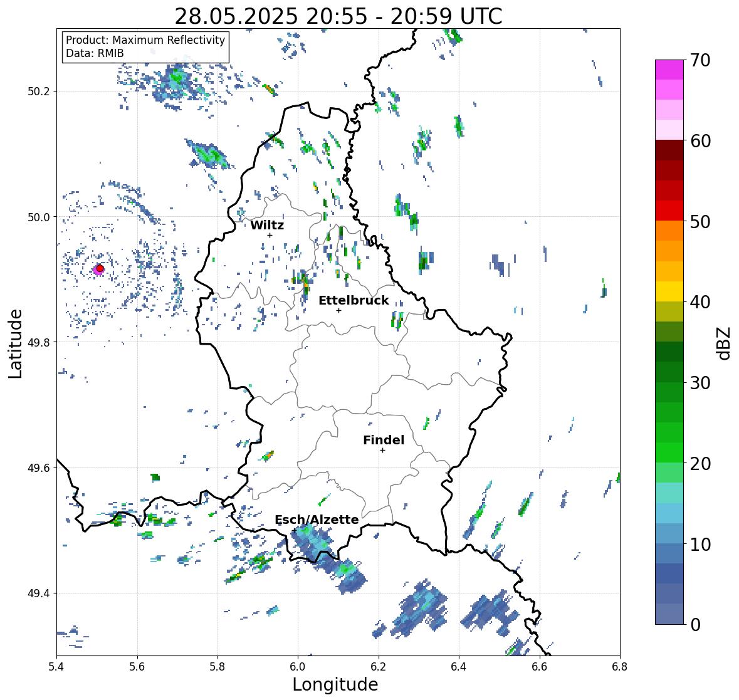The height and width of the screenshot is (700, 739).
Task: Click the latitude tick label 50.2
Action: pyautogui.click(x=39, y=91)
